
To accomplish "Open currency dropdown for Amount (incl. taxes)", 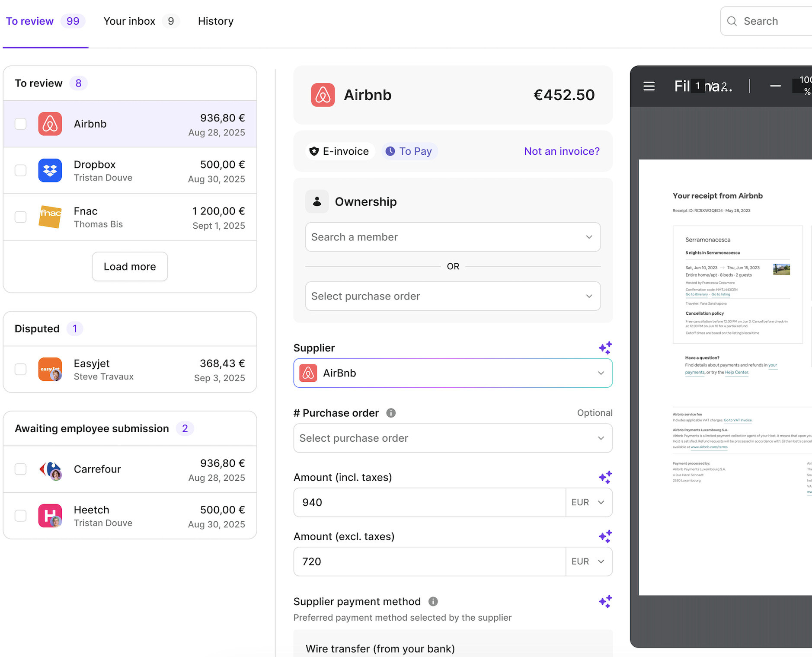I will point(588,502).
